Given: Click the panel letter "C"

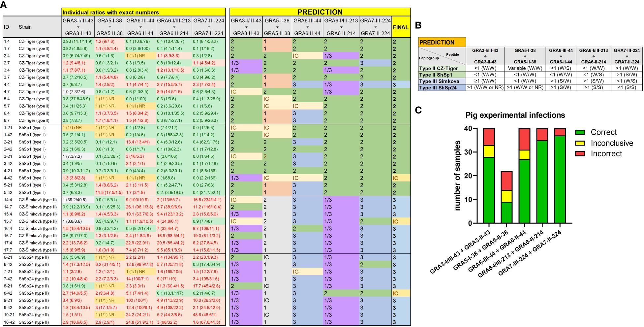Looking at the screenshot, I should [418, 110].
